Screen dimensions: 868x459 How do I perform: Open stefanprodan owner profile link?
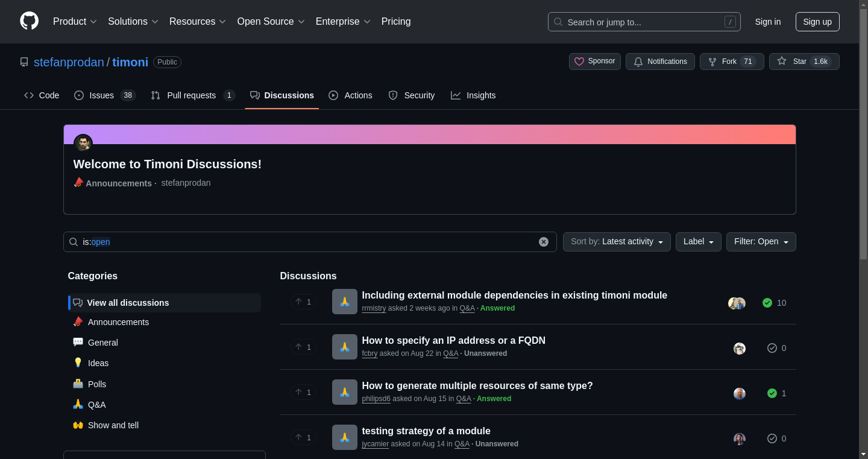coord(69,62)
